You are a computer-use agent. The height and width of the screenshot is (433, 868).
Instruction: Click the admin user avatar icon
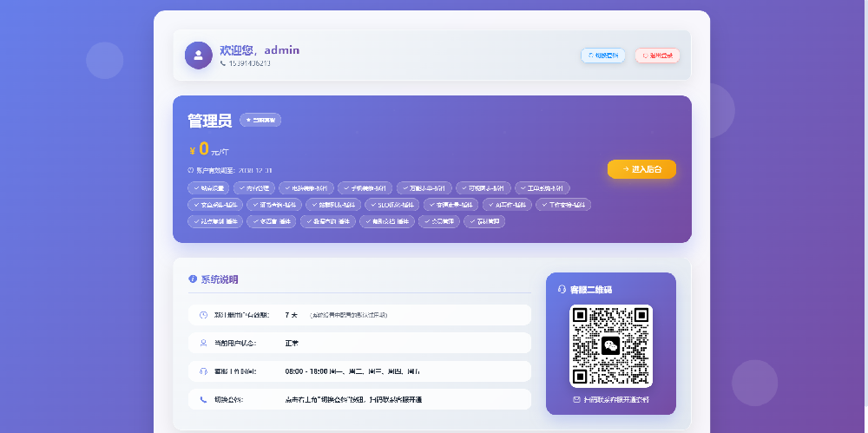coord(198,56)
